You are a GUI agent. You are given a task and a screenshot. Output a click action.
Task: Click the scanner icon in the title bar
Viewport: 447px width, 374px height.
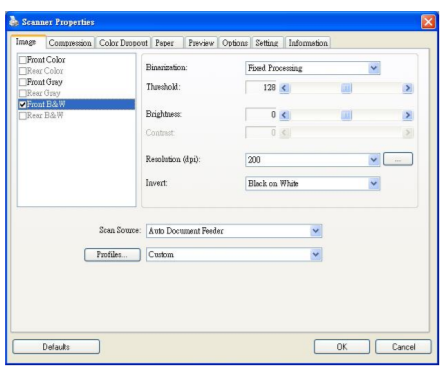(x=13, y=21)
